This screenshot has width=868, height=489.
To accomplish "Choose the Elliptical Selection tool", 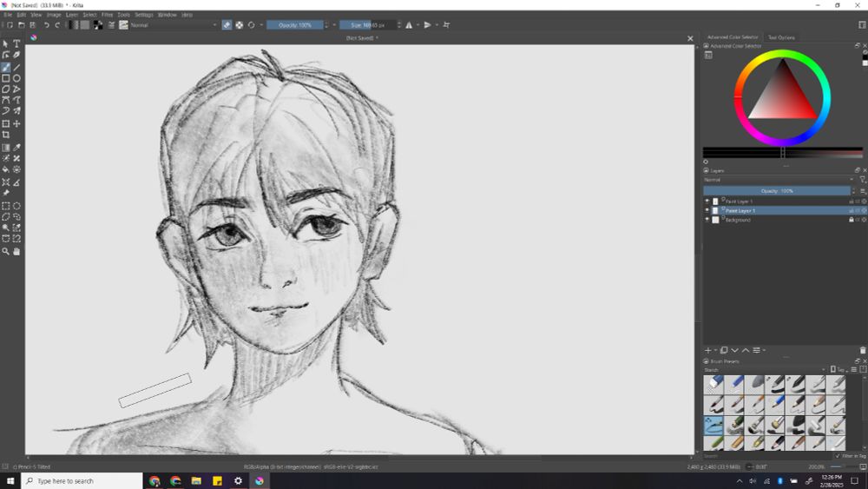I will (x=16, y=206).
